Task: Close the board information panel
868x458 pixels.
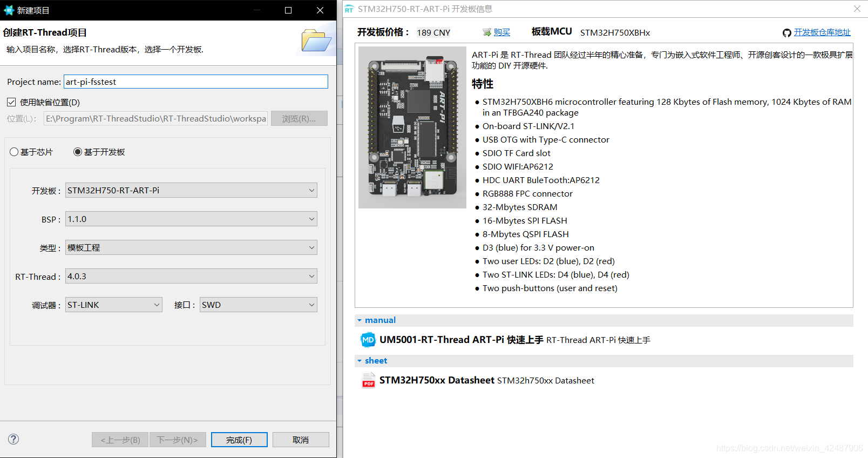Action: coord(857,9)
